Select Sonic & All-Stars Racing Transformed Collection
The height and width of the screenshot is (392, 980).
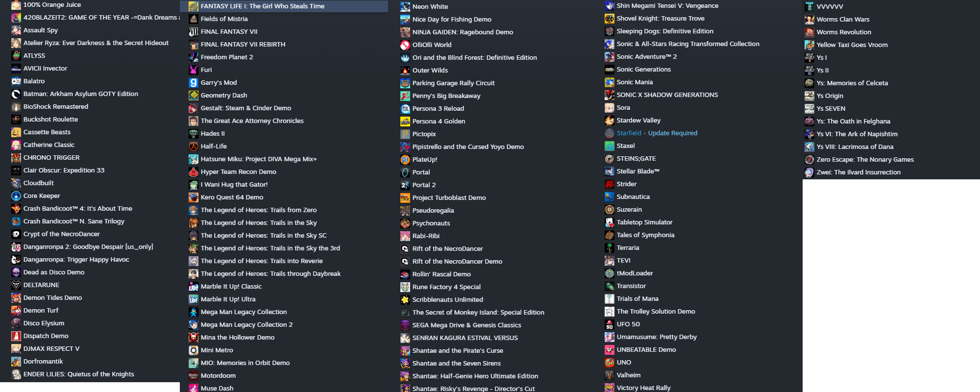(688, 44)
